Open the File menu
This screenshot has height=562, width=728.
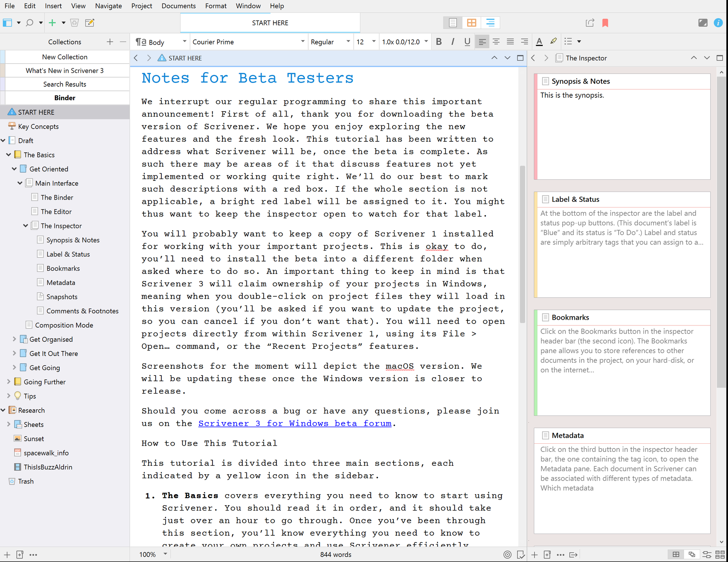pos(10,6)
